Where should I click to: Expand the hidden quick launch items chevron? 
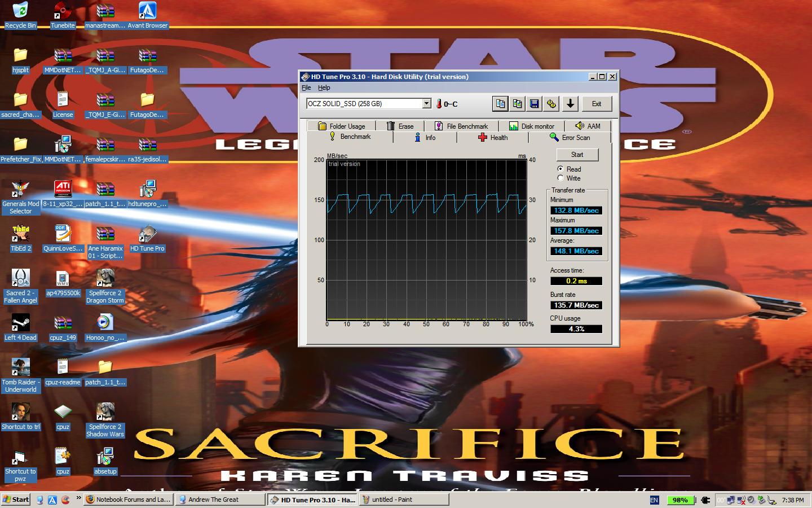[x=78, y=499]
